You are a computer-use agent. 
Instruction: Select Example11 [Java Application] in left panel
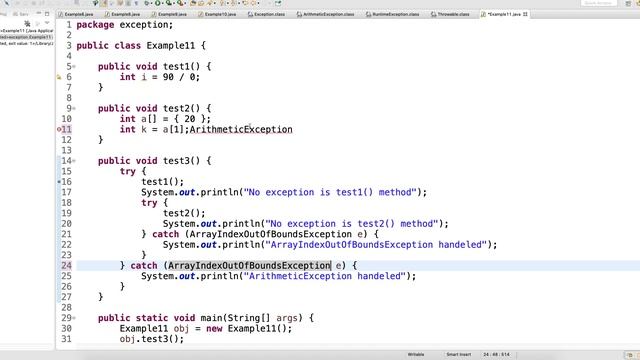click(x=27, y=31)
